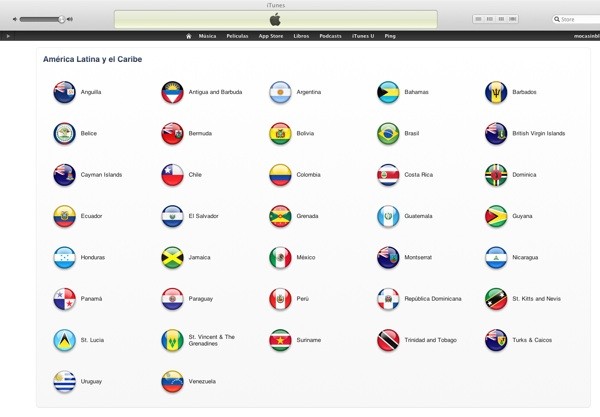Open the Suriname store link
Image resolution: width=600 pixels, height=417 pixels.
point(308,340)
